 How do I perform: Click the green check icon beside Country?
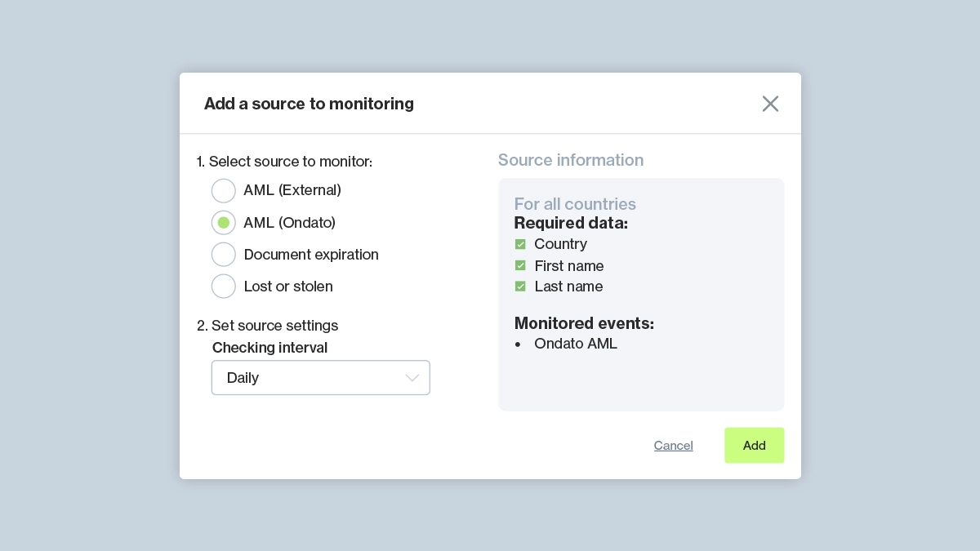pos(520,244)
